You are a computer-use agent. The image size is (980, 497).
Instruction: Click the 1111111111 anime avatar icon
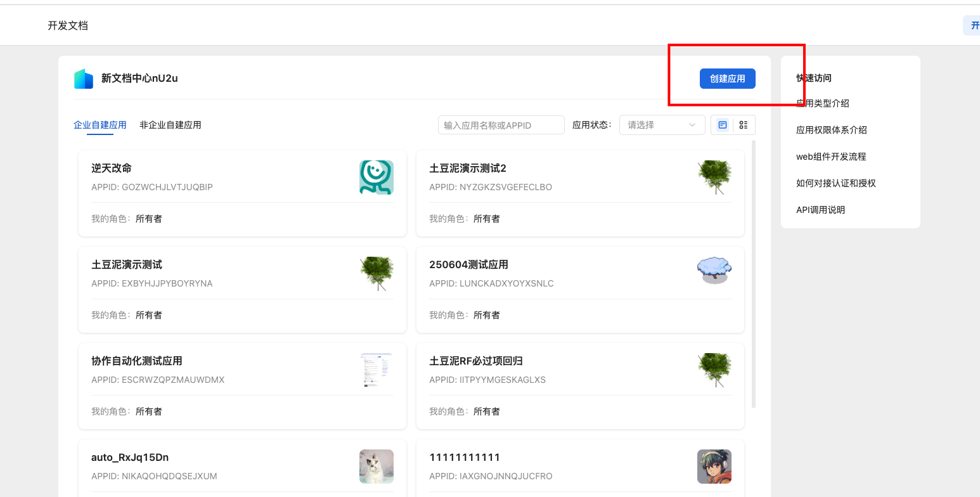[x=714, y=467]
